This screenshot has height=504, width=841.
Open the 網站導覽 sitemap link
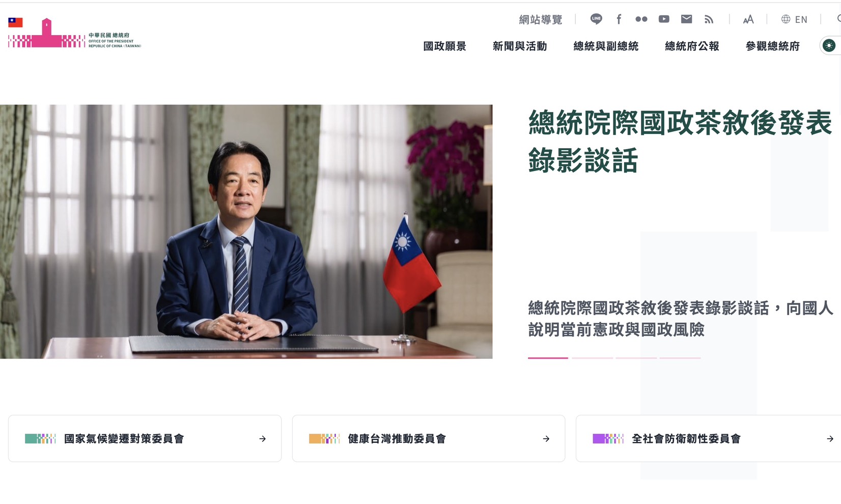click(541, 19)
